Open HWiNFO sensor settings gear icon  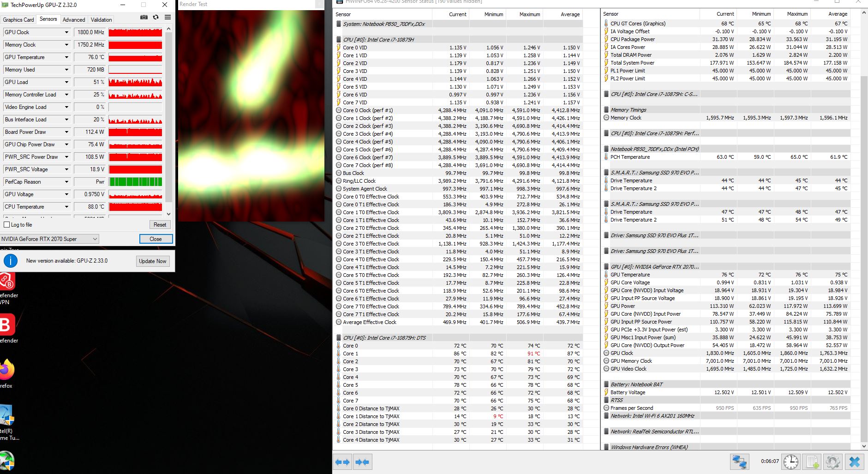coord(833,462)
